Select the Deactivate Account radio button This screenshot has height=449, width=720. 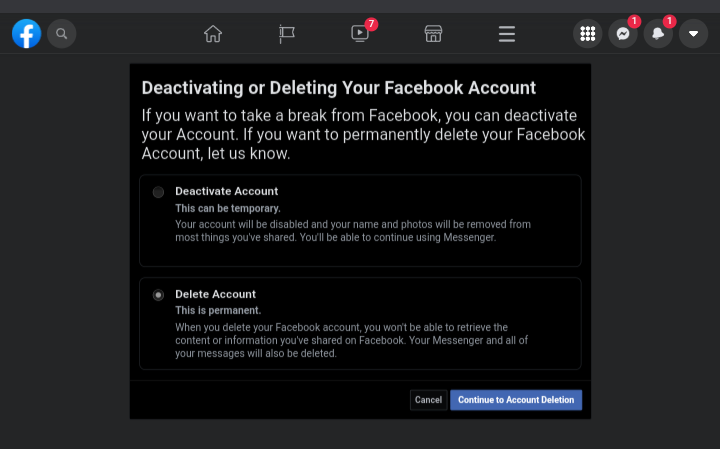point(158,192)
